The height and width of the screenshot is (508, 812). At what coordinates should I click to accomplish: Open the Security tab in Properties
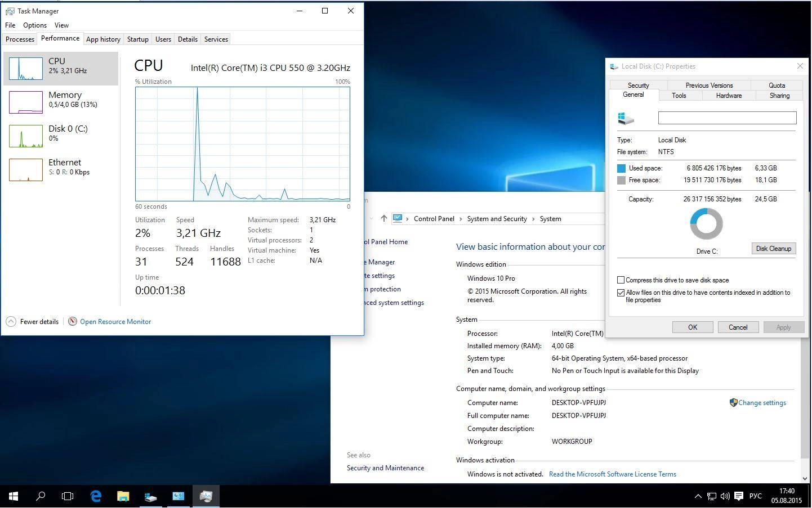point(639,86)
